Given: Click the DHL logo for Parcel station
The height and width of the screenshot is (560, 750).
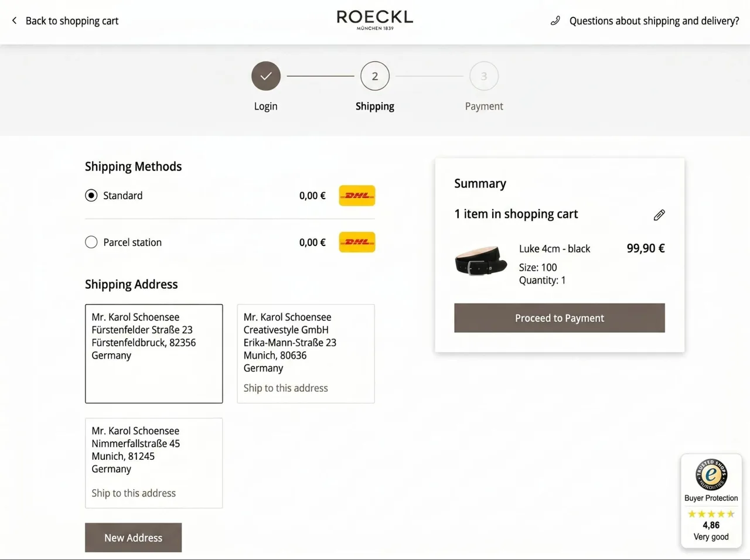Looking at the screenshot, I should [357, 242].
